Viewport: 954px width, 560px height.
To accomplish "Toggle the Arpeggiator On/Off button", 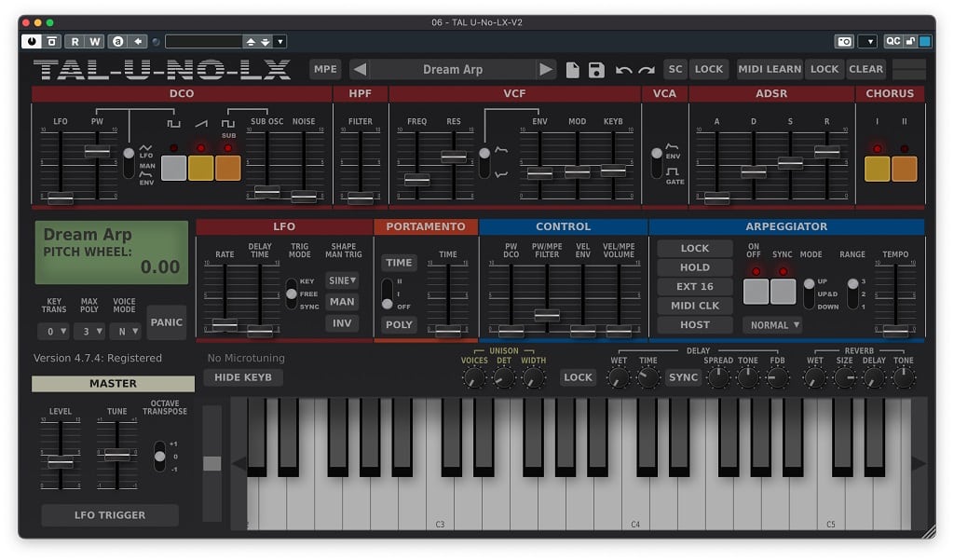I will (x=756, y=292).
